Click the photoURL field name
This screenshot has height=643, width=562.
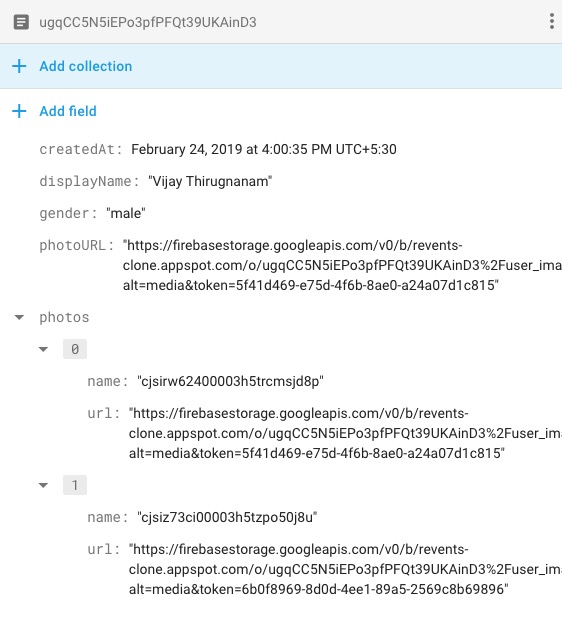pos(76,245)
